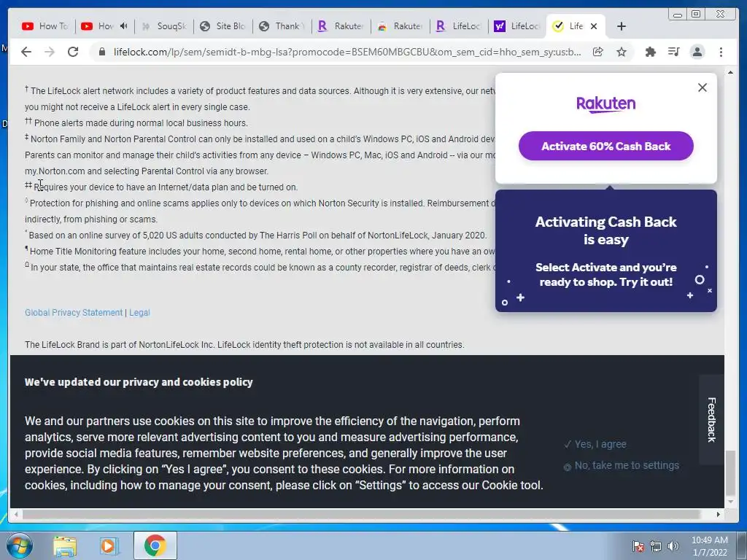Switch to the Thank Y tab
This screenshot has width=747, height=560.
pyautogui.click(x=282, y=26)
